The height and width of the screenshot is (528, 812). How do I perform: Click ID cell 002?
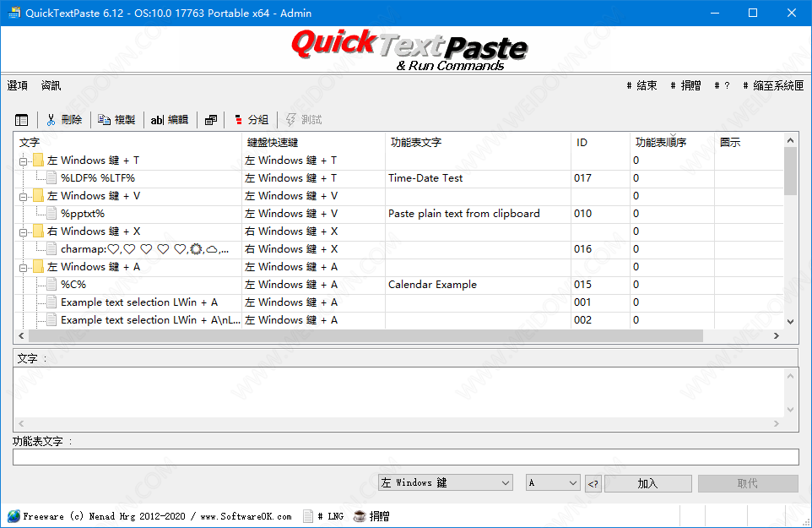(x=582, y=320)
